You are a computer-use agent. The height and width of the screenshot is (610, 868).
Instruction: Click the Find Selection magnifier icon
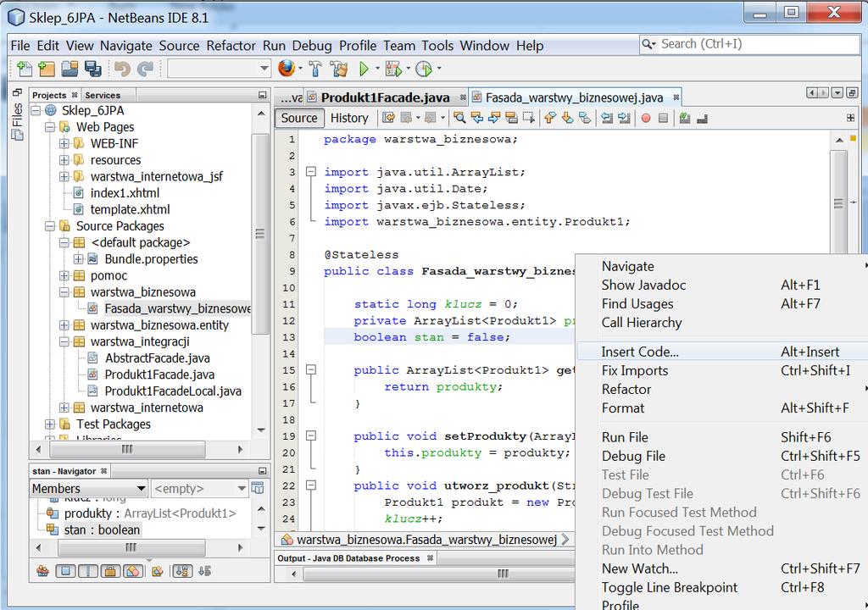[x=459, y=118]
